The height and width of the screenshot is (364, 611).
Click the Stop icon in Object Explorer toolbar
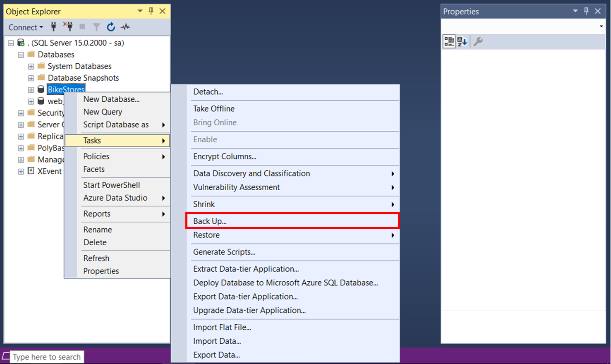[82, 27]
